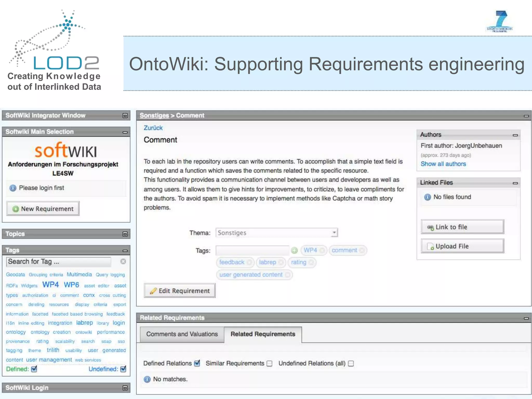Select the facetted based browsing tag

click(x=77, y=314)
